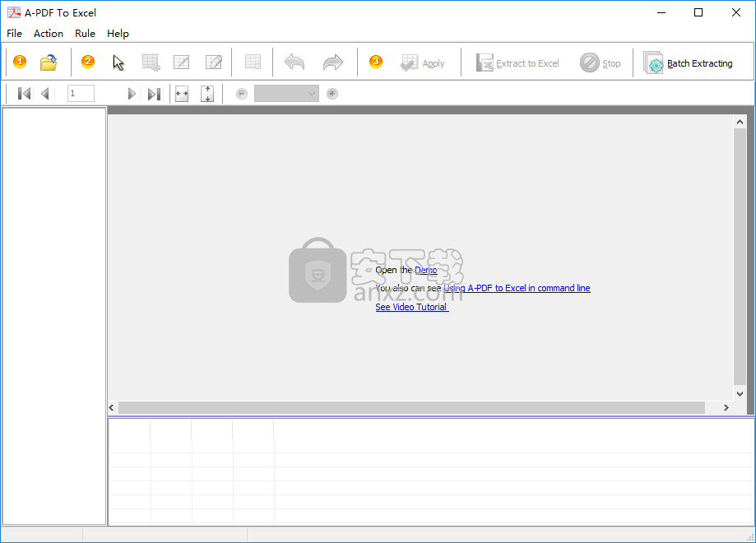Go to previous page

tap(45, 94)
